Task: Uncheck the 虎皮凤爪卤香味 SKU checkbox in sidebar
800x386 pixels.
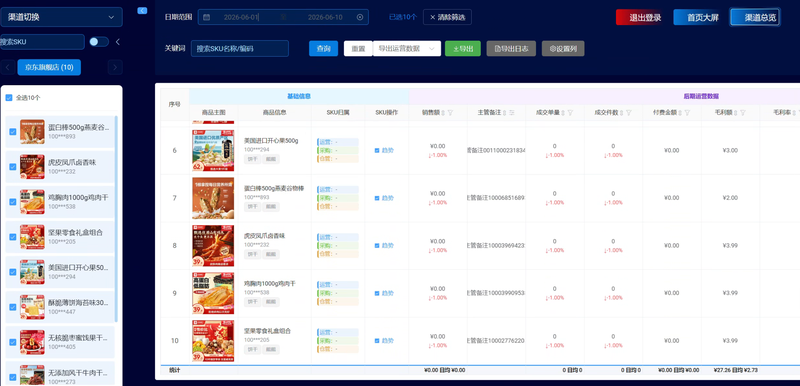Action: [x=13, y=167]
